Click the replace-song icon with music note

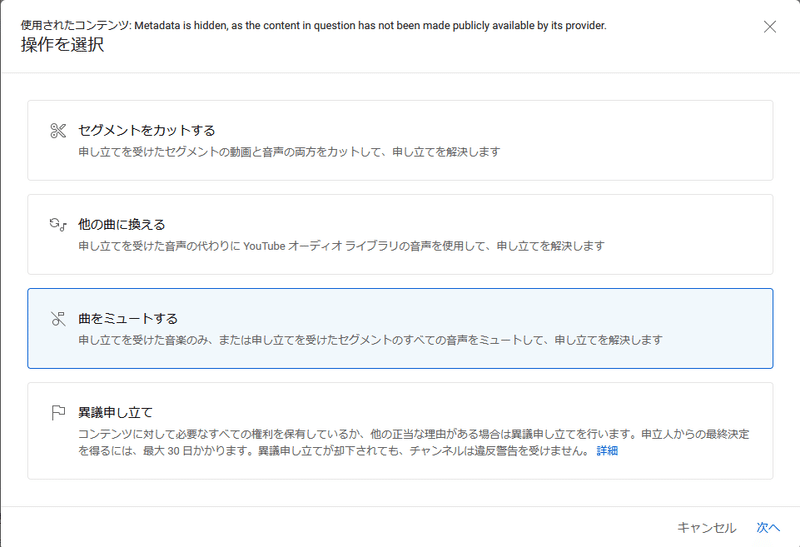58,225
